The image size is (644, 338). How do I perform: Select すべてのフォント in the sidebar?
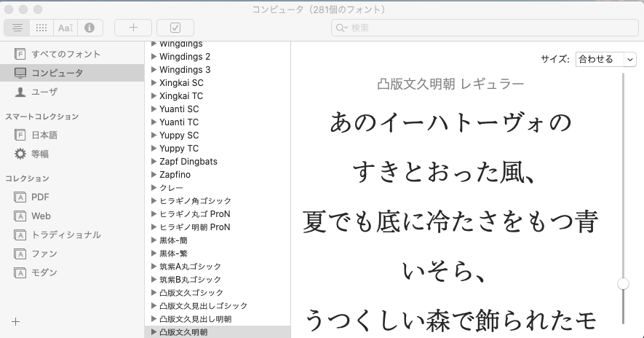pos(72,54)
